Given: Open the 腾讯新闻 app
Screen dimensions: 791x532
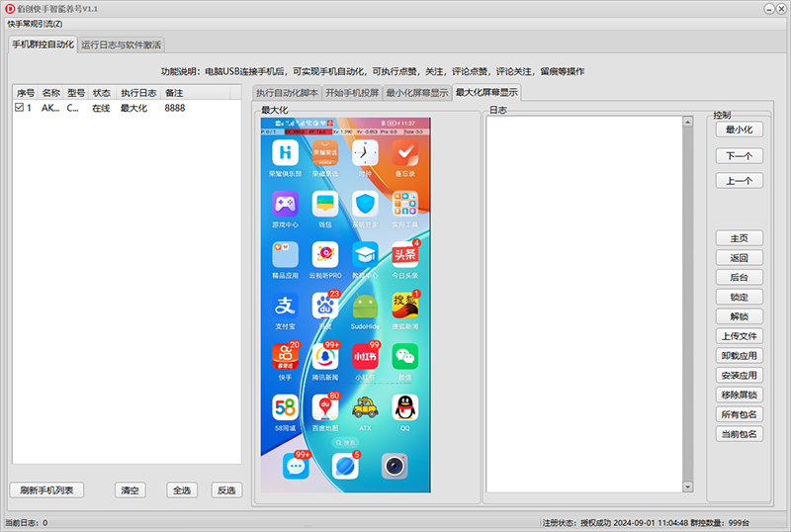Looking at the screenshot, I should click(x=325, y=357).
